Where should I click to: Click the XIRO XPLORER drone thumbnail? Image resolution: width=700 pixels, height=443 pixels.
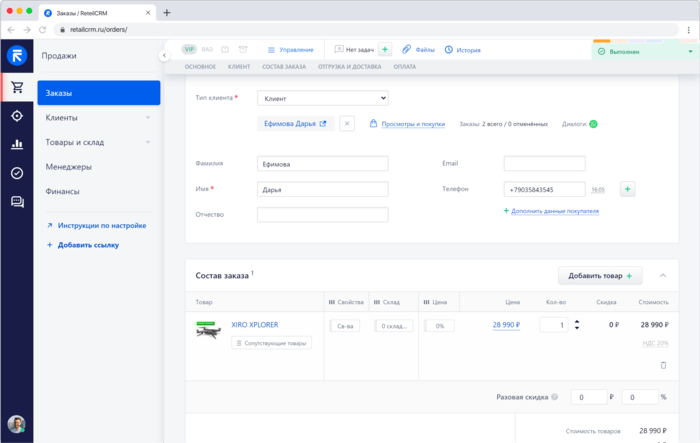(x=208, y=330)
